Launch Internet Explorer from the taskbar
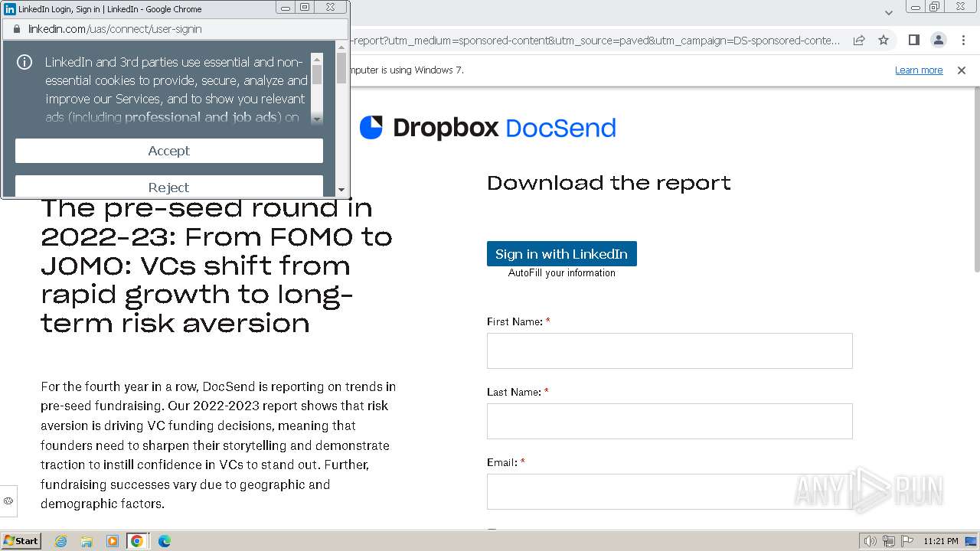This screenshot has height=551, width=980. 61,541
